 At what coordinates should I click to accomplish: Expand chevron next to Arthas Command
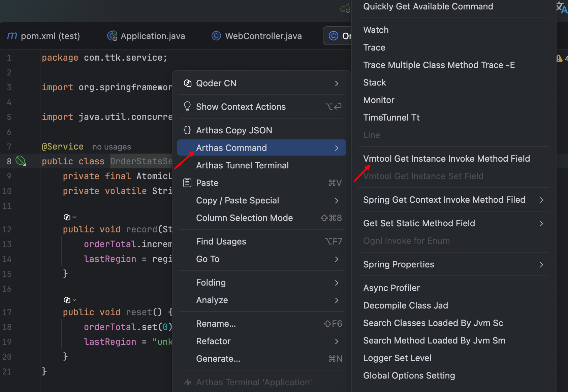(x=337, y=148)
